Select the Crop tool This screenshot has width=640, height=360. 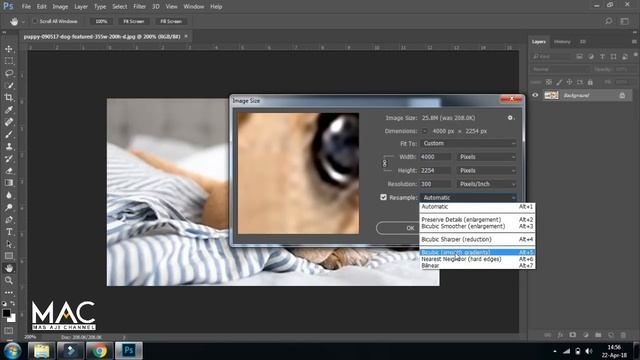click(9, 98)
